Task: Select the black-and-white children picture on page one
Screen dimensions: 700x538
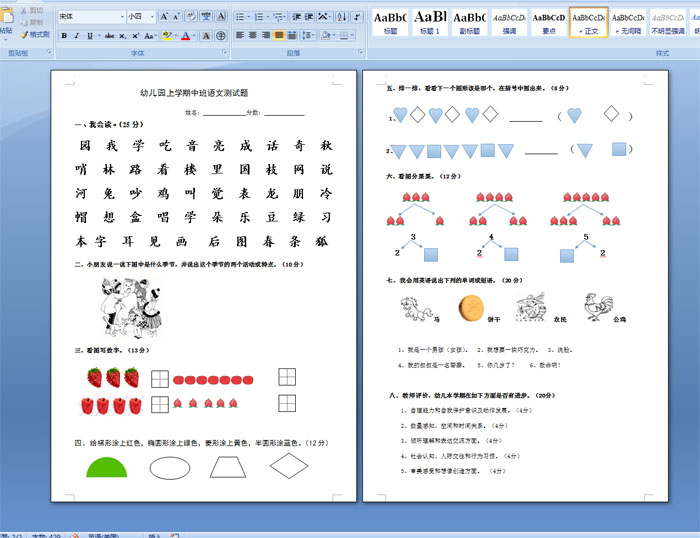Action: pos(131,308)
